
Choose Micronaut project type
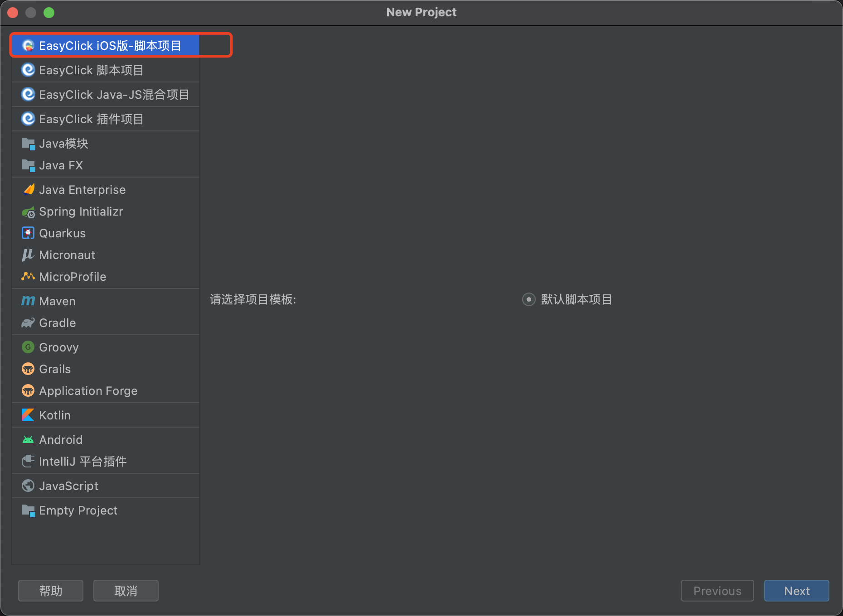pyautogui.click(x=106, y=255)
